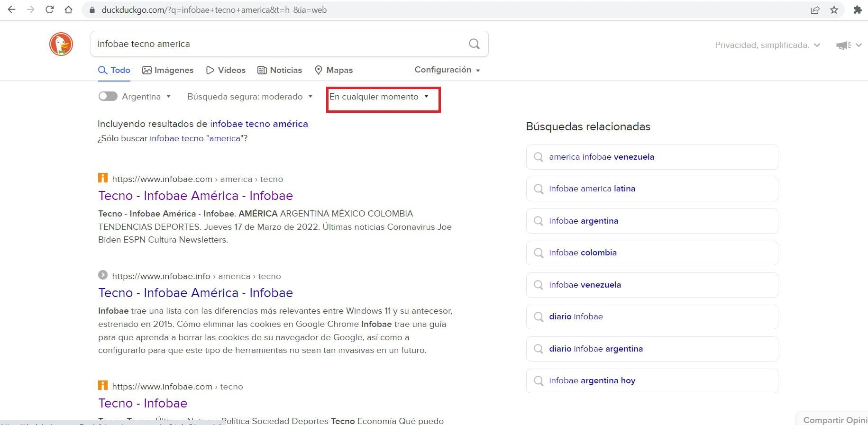Go to the browser home page icon
This screenshot has width=868, height=425.
69,10
